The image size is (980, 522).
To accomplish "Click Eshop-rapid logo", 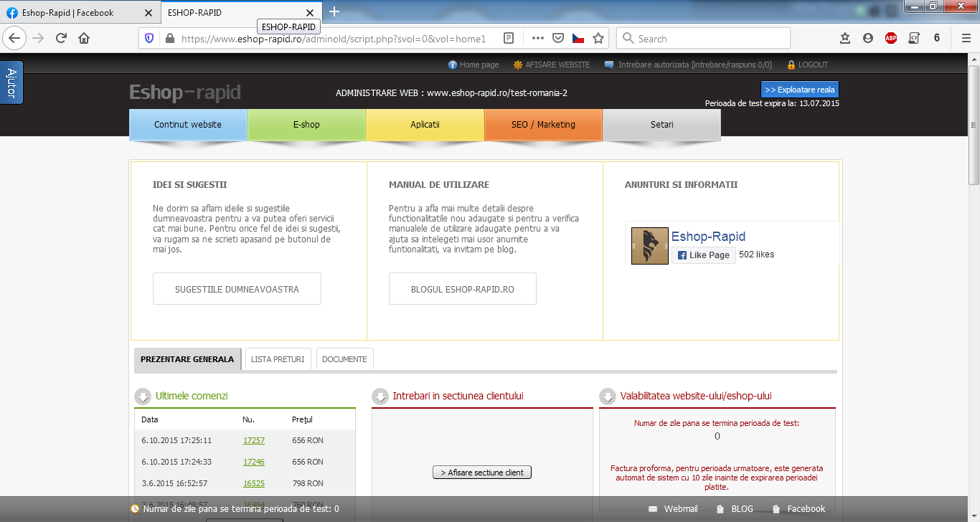I will pos(185,92).
